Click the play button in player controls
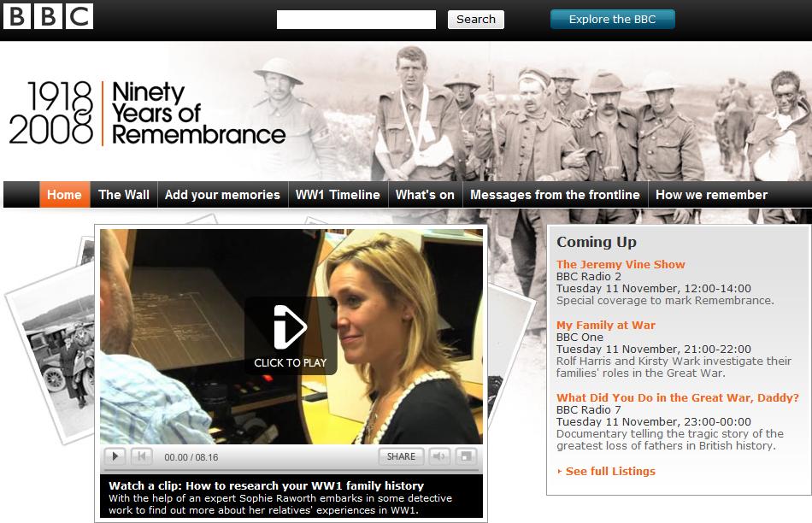The height and width of the screenshot is (523, 812). (115, 456)
